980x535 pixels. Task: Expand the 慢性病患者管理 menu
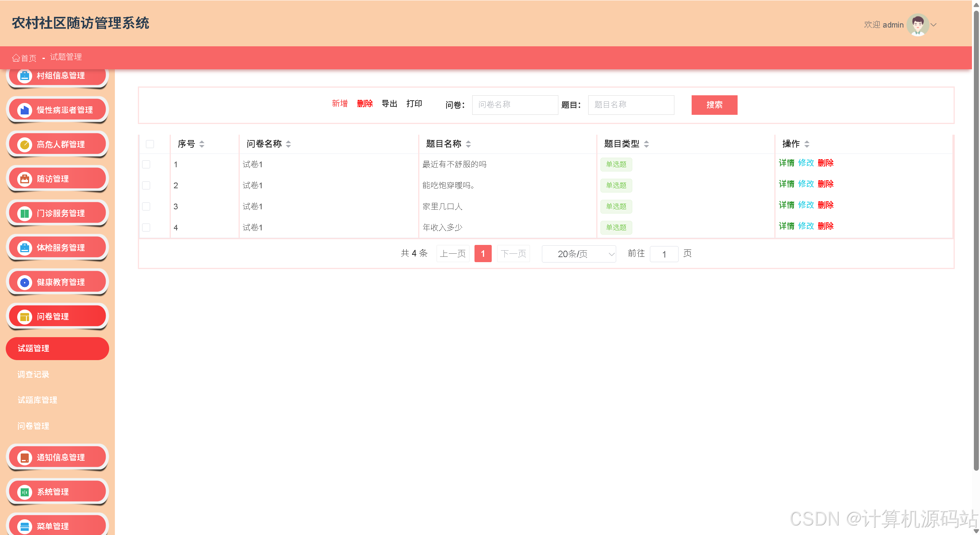pyautogui.click(x=57, y=110)
